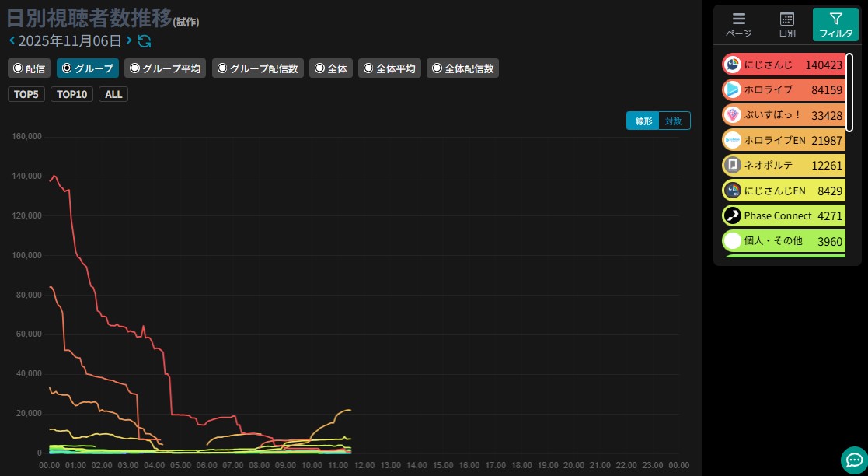The image size is (868, 476).
Task: Click the ネオポルテ group logo icon
Action: point(733,165)
